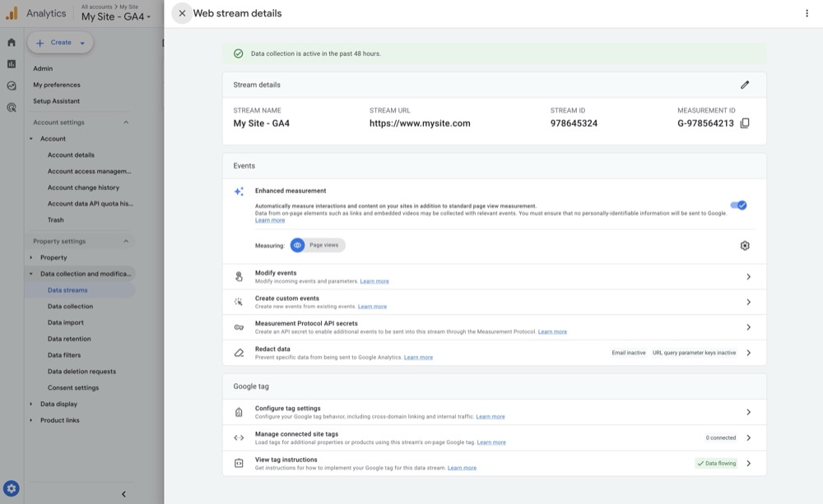The width and height of the screenshot is (823, 504).
Task: Open Manage connected site tags chevron
Action: tap(748, 437)
